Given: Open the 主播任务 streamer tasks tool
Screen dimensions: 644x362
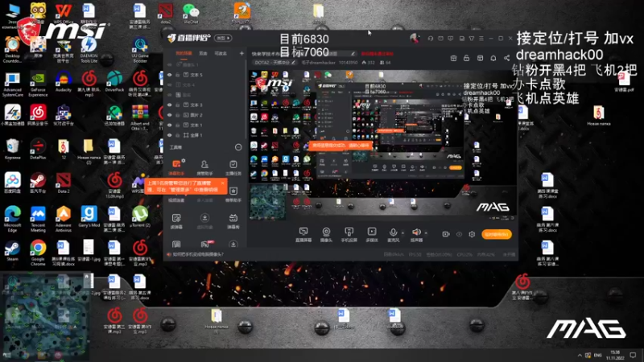Looking at the screenshot, I should 233,167.
